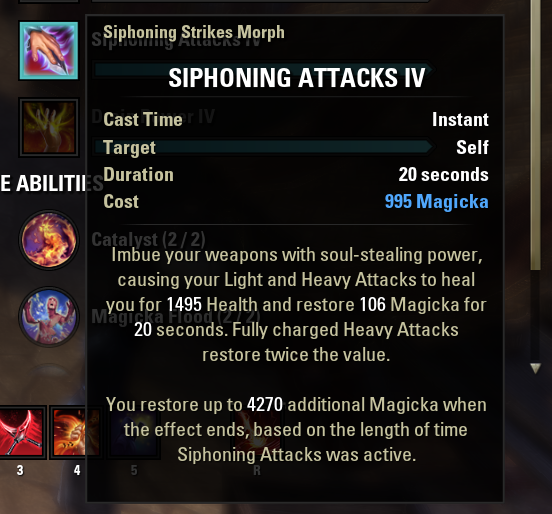The width and height of the screenshot is (552, 514).
Task: Click the Magicka Flood passive name
Action: point(175,316)
